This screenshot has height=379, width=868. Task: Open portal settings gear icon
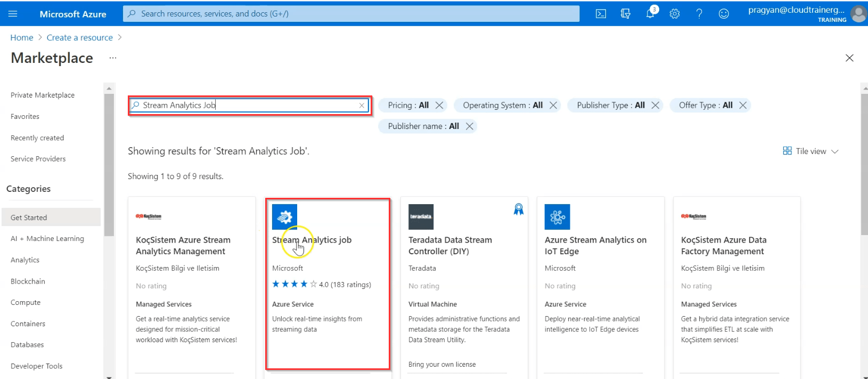click(675, 14)
